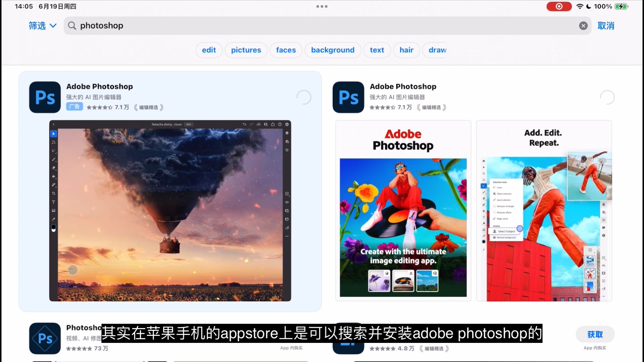Tap the battery status icon
This screenshot has height=362, width=644.
click(621, 6)
